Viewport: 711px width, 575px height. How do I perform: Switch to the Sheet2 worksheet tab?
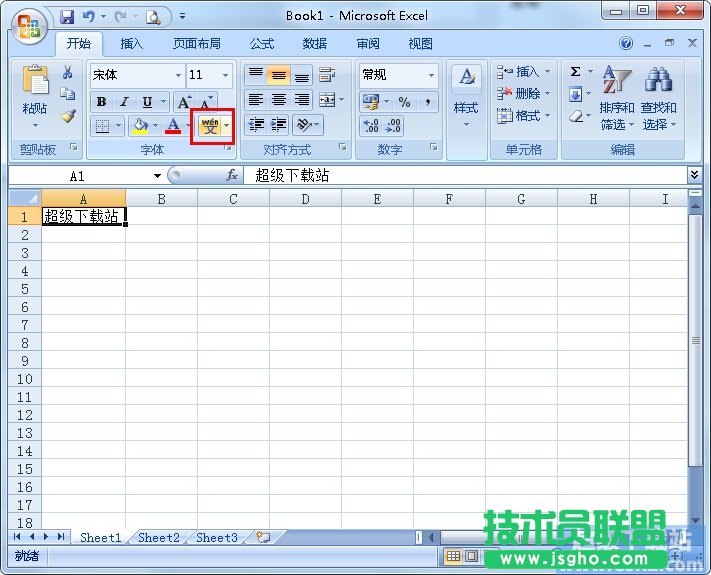159,538
